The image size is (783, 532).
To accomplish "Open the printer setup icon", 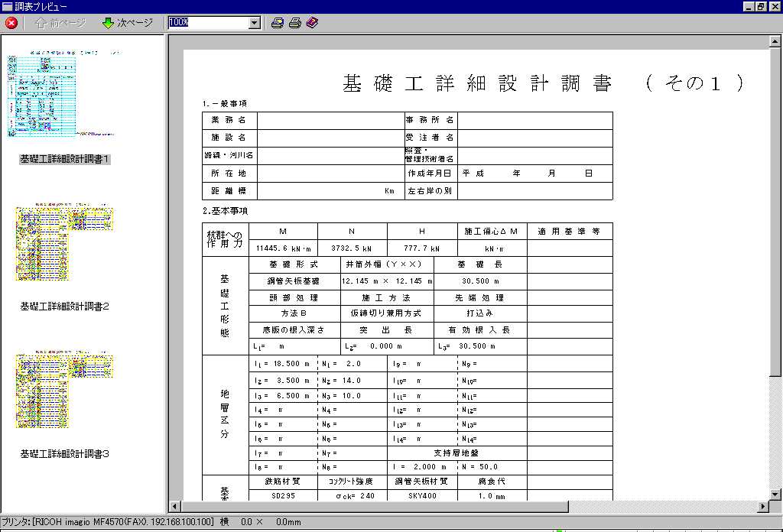I will click(278, 23).
